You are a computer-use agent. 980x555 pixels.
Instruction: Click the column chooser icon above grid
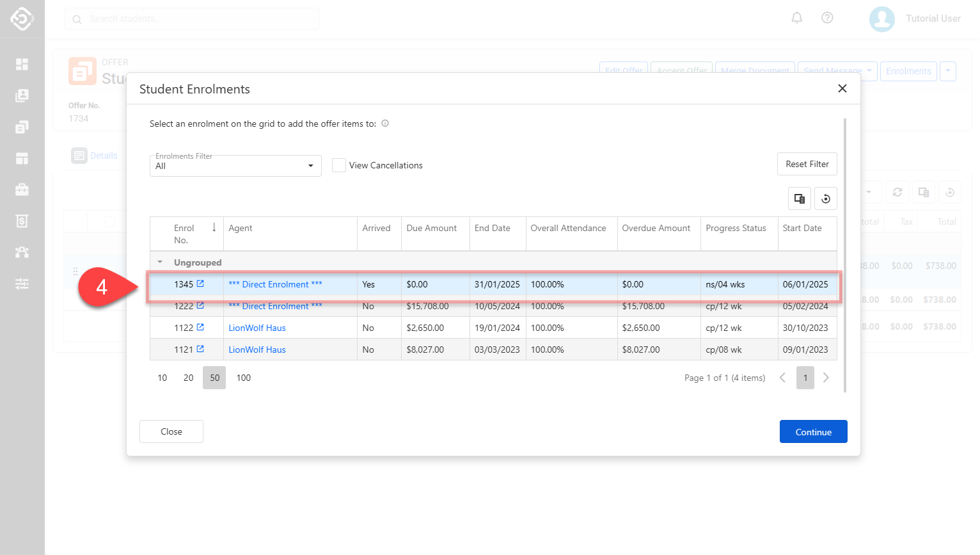tap(799, 198)
